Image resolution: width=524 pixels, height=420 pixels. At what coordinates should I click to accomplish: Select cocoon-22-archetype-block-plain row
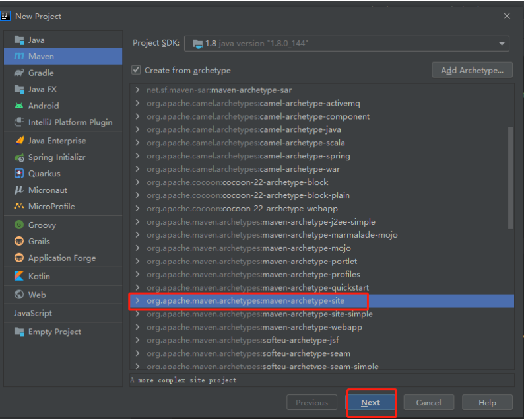coord(322,195)
